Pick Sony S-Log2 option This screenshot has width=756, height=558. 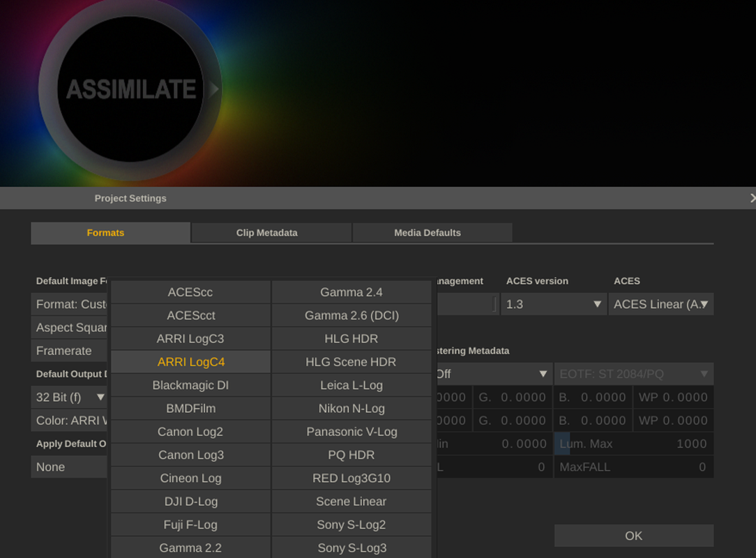(351, 525)
